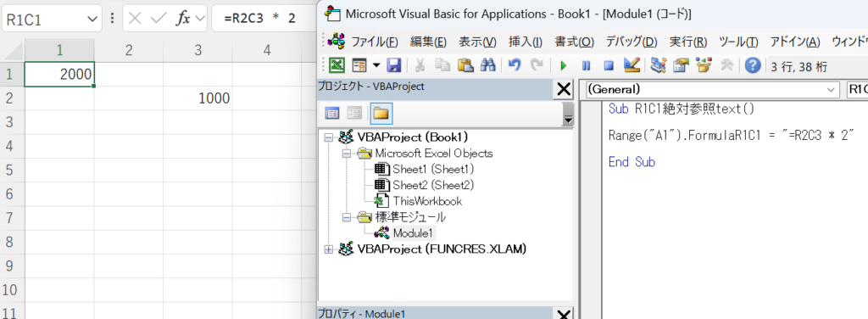Expand the VBAProject (FUNCRES.XLAM) node
868x319 pixels.
coord(330,249)
